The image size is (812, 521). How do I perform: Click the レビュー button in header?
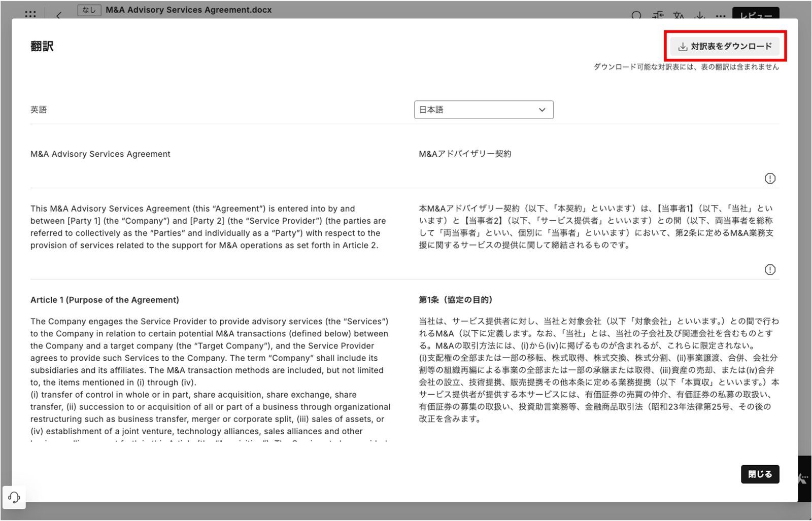755,14
